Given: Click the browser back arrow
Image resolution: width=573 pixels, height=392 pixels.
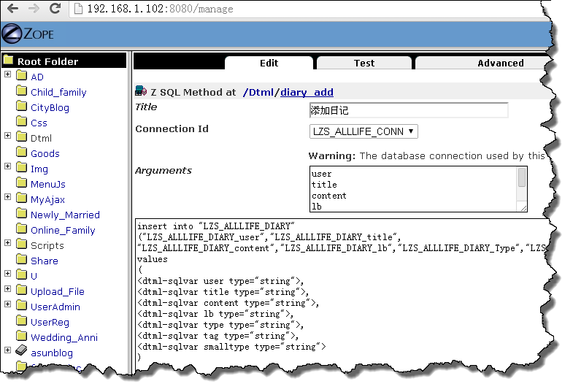Looking at the screenshot, I should pyautogui.click(x=12, y=9).
